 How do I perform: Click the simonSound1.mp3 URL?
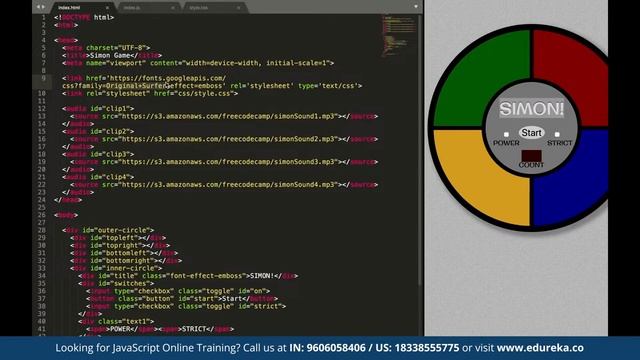[x=229, y=116]
